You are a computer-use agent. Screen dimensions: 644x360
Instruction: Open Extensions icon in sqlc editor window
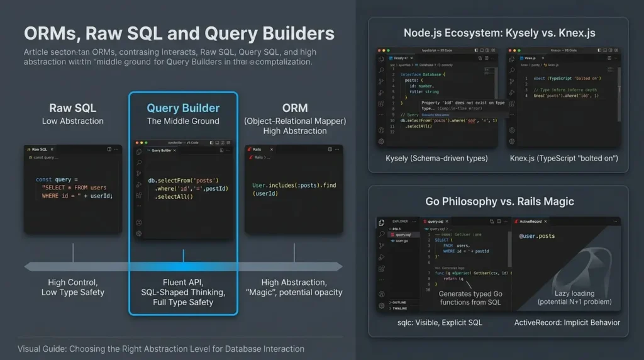point(382,269)
